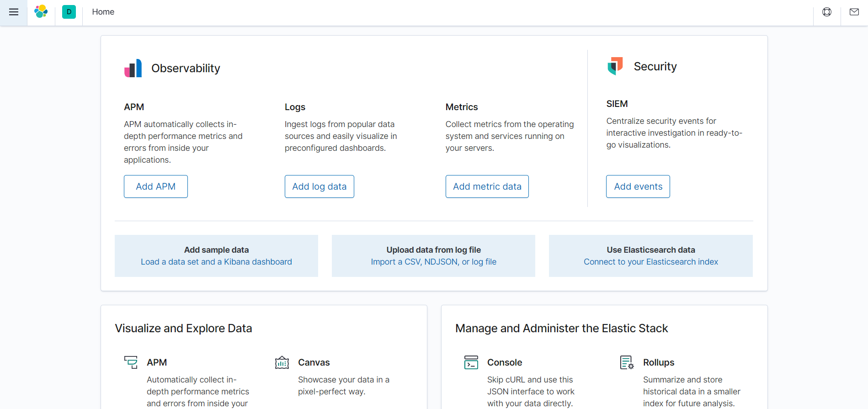Click the Add log data button
The height and width of the screenshot is (409, 868).
coord(320,186)
